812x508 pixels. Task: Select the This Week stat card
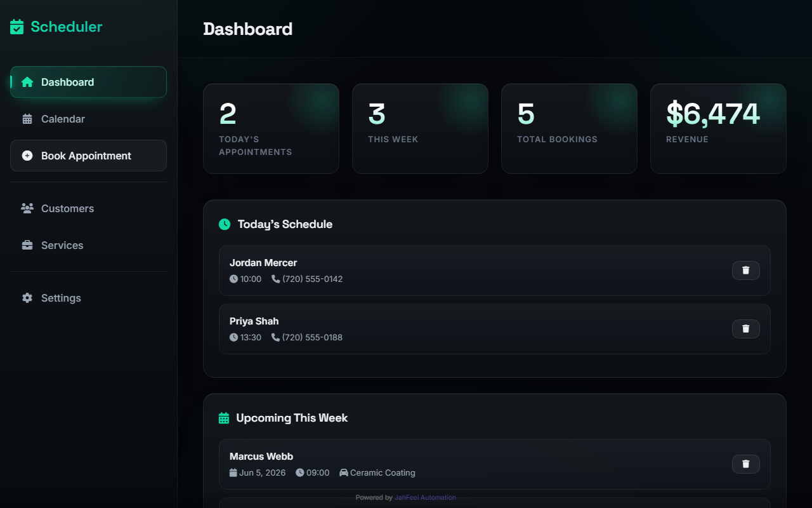tap(420, 129)
